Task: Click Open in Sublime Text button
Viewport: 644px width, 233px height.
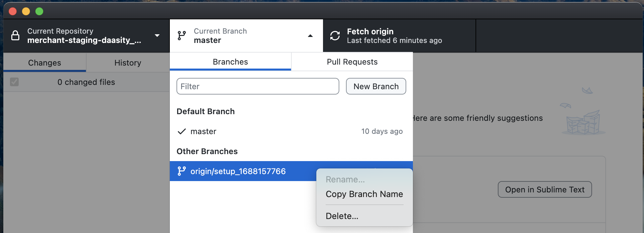Action: tap(544, 189)
